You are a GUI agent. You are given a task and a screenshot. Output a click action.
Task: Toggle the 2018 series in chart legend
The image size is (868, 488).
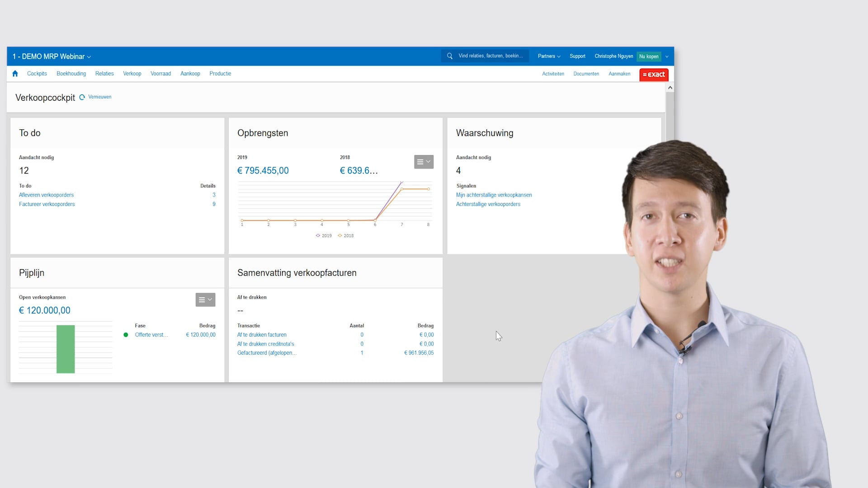[346, 236]
